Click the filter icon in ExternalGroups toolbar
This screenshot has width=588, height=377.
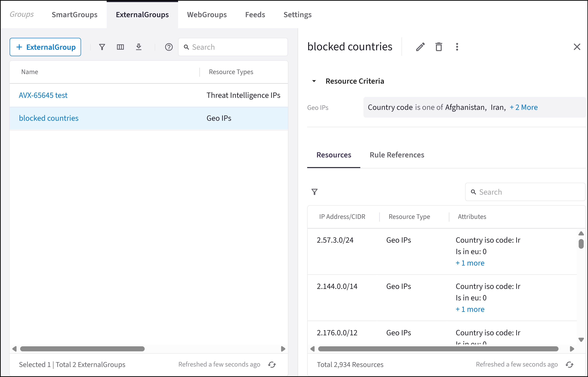click(102, 47)
